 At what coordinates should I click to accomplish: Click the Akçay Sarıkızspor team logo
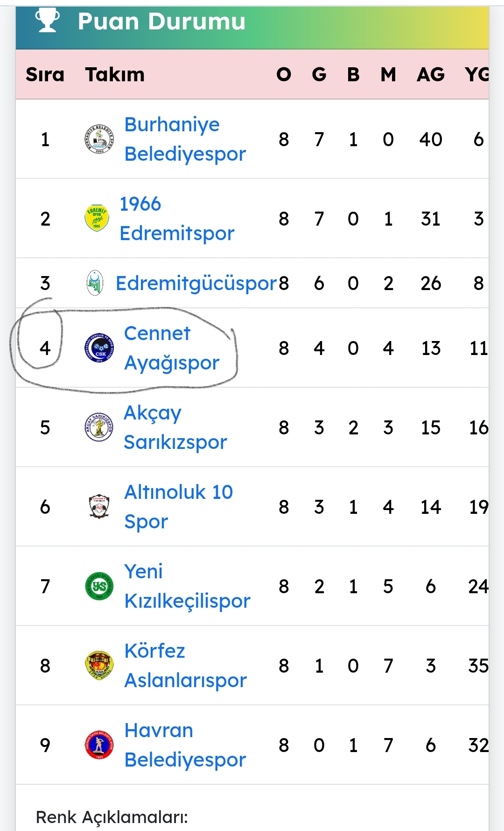99,427
